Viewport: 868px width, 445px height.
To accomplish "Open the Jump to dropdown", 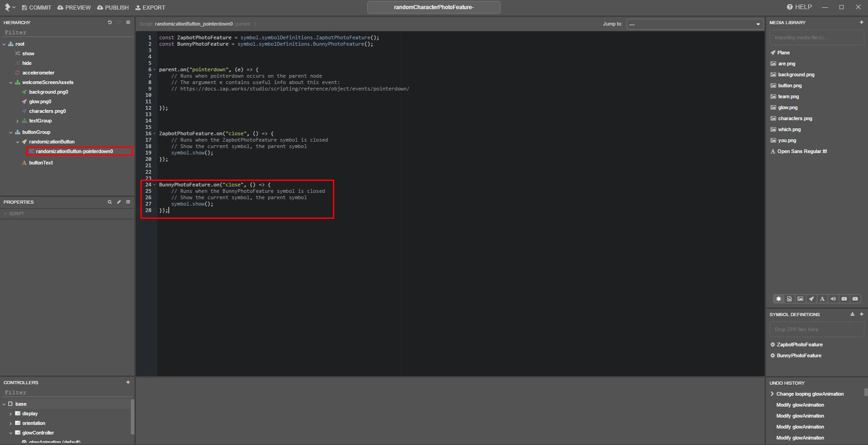I will (695, 24).
